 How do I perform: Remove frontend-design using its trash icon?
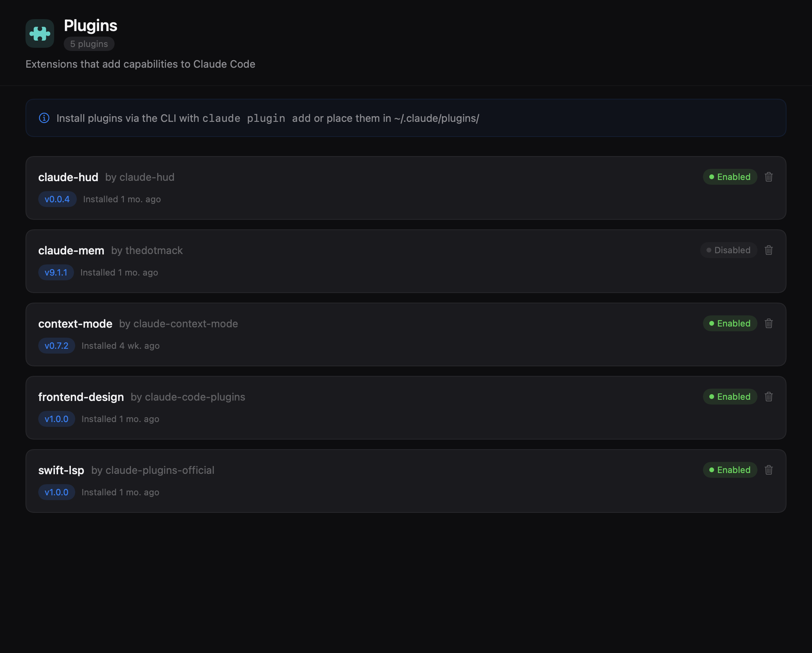[x=769, y=397]
